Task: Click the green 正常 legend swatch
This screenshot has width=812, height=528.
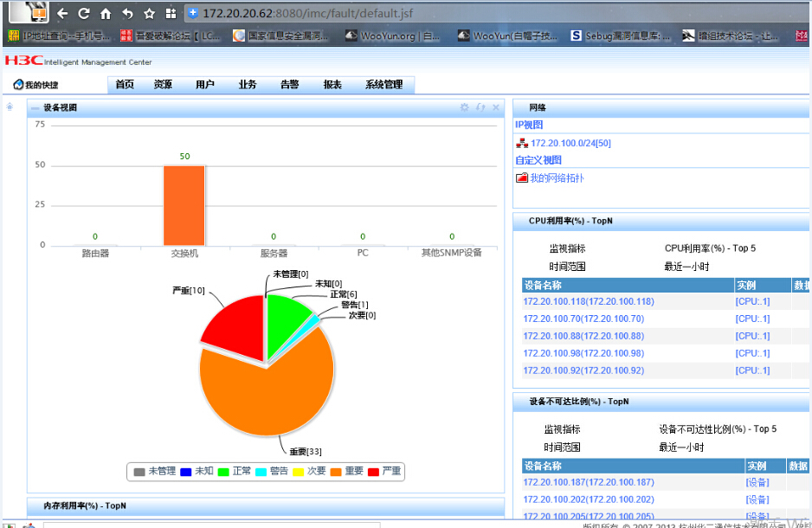Action: tap(223, 472)
